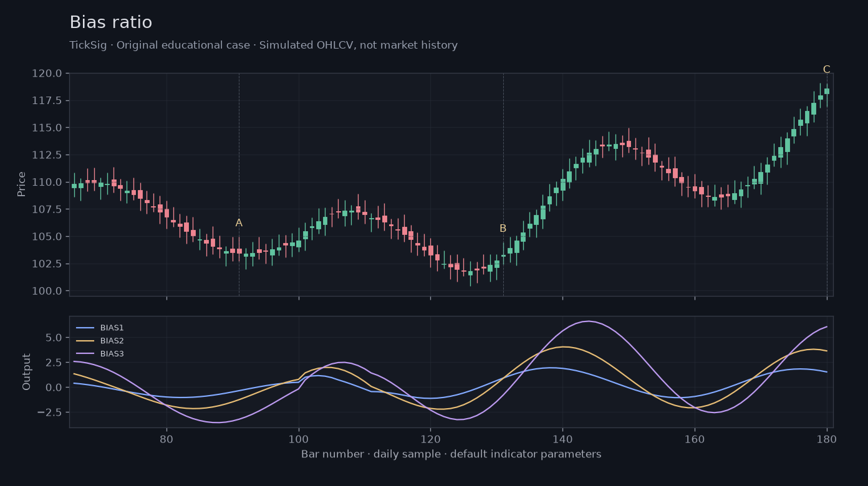Click marker label C above price chart
Screen dimensions: 868x486
pyautogui.click(x=826, y=70)
